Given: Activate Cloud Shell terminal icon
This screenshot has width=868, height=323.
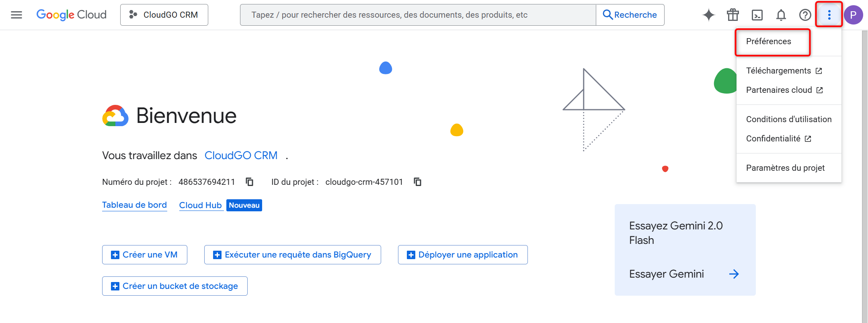Looking at the screenshot, I should click(757, 15).
